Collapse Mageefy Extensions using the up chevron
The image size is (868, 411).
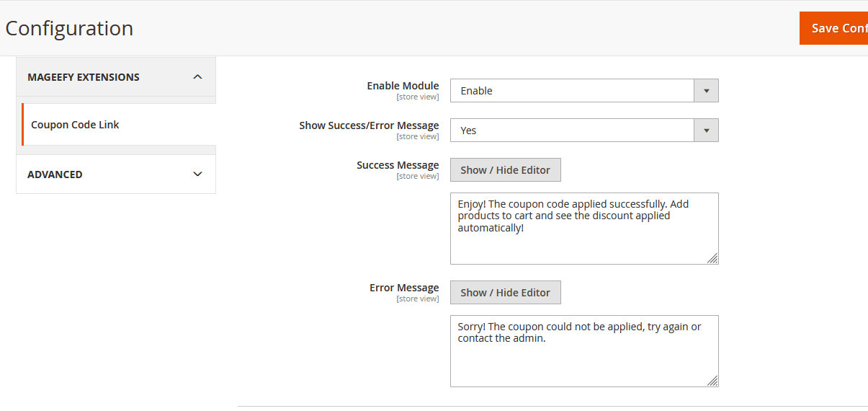[x=198, y=77]
